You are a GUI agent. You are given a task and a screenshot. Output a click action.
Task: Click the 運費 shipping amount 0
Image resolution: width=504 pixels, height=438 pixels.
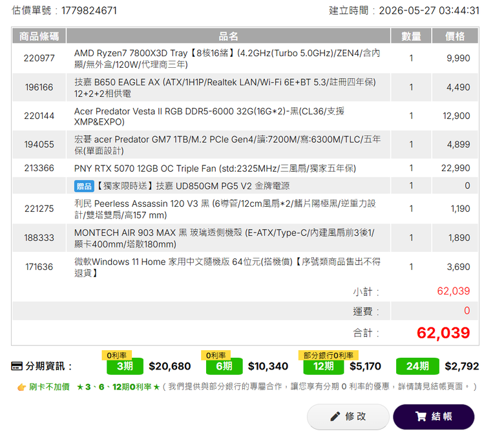pyautogui.click(x=467, y=311)
